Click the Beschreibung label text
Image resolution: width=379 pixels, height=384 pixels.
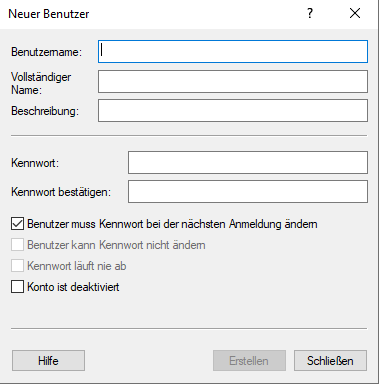click(45, 111)
